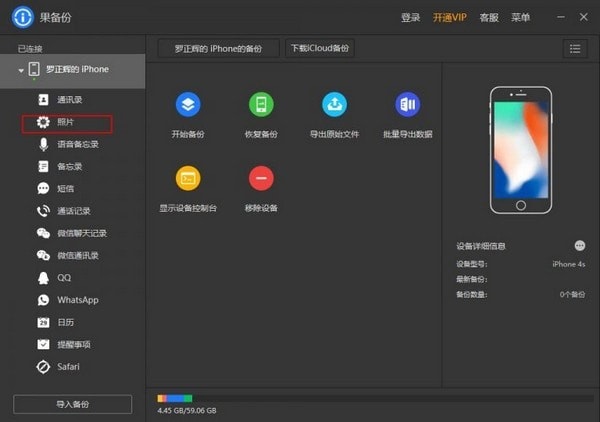Select 开通VIP in the title bar

pyautogui.click(x=450, y=17)
